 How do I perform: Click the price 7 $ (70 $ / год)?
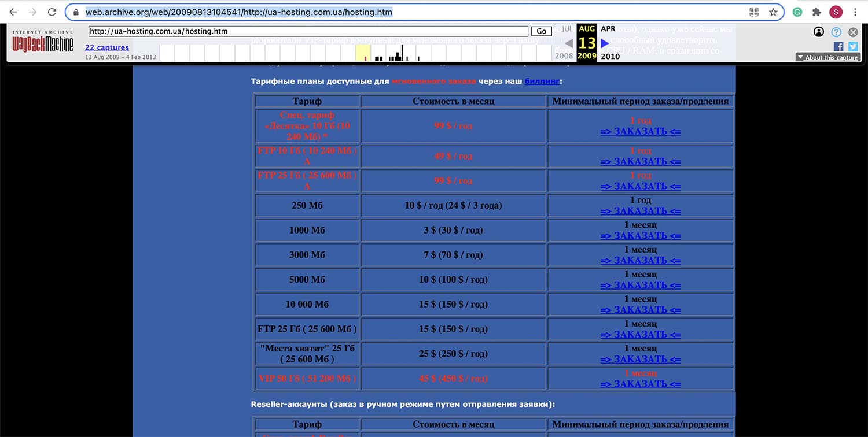[x=453, y=255]
